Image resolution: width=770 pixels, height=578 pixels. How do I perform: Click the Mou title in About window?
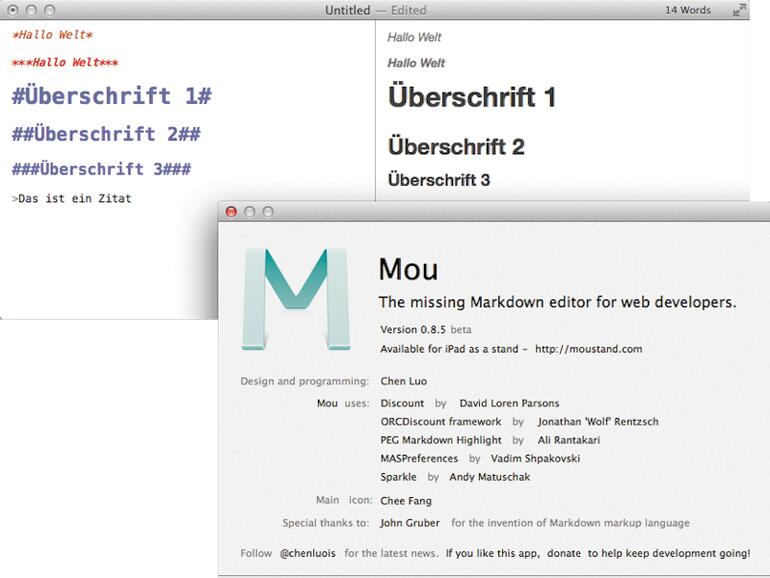(408, 269)
